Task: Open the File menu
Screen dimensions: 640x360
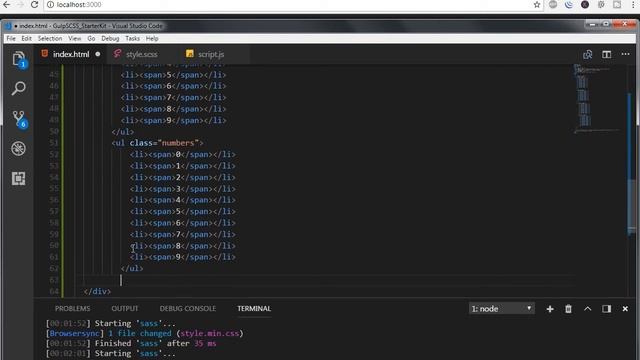Action: click(11, 38)
